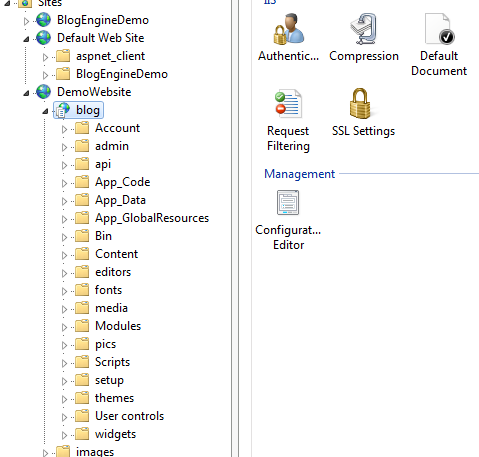Select the themes folder label
479x457 pixels.
pos(114,398)
